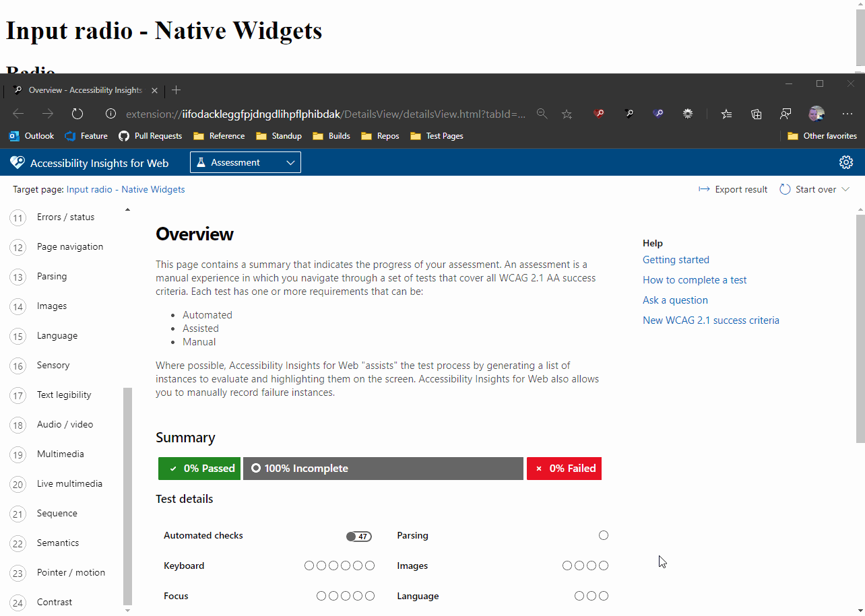Viewport: 865px width, 616px height.
Task: Open the purple Accessibility Insights extension icon
Action: tap(658, 114)
